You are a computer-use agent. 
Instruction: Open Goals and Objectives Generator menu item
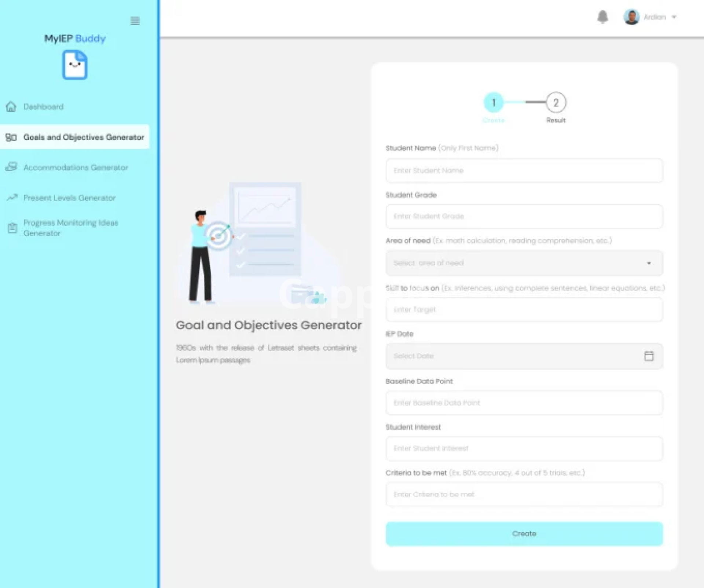83,137
